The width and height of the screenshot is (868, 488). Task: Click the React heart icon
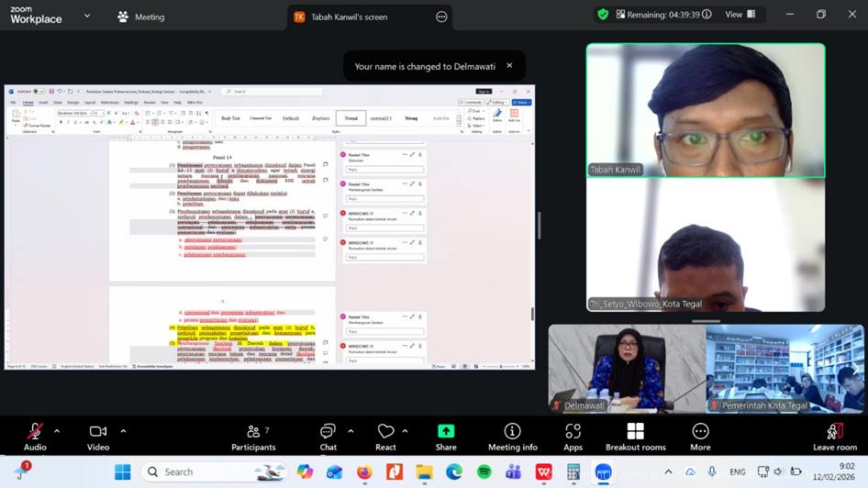click(386, 432)
